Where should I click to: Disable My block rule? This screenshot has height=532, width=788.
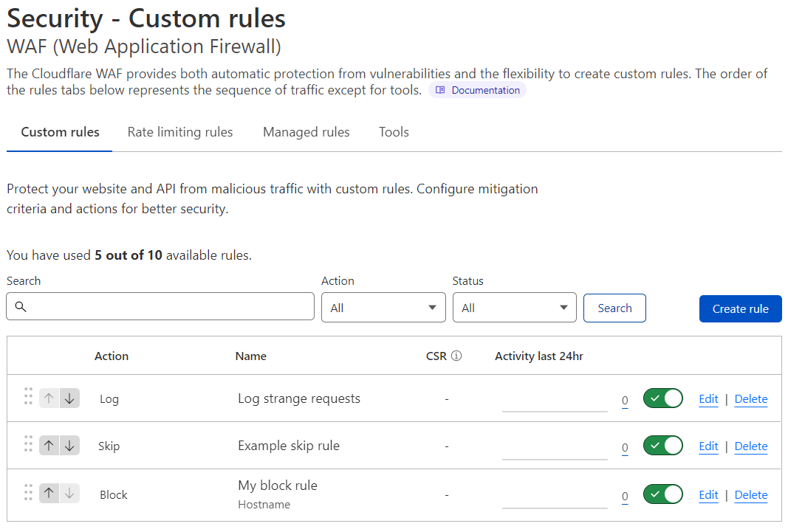click(x=662, y=494)
